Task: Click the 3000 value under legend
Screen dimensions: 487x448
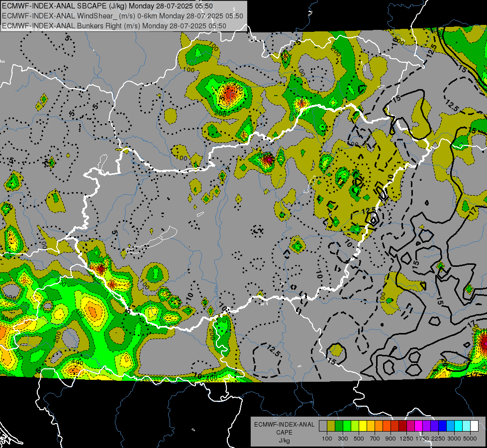Action: click(454, 439)
